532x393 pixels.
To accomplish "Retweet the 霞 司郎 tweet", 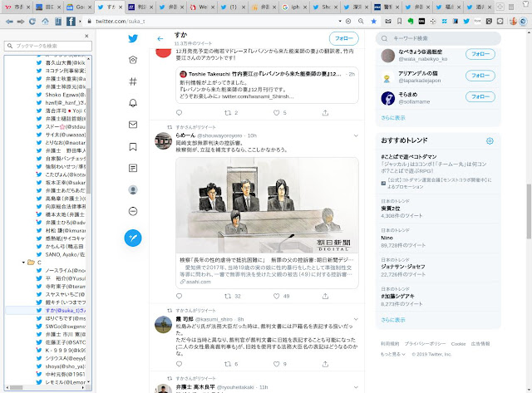I will [x=228, y=364].
